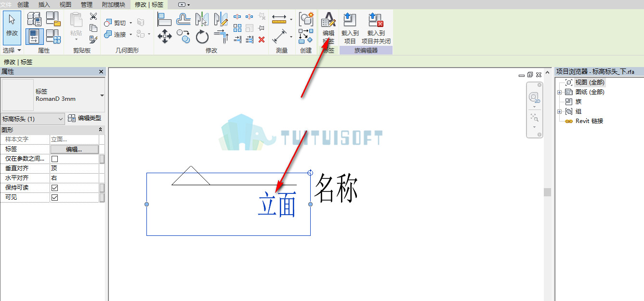Select the Array tool

coord(237,28)
